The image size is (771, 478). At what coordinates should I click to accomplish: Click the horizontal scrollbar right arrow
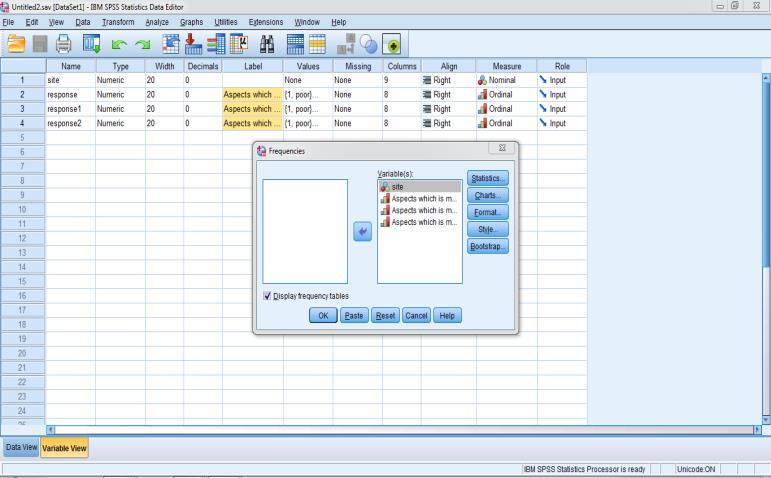click(757, 429)
